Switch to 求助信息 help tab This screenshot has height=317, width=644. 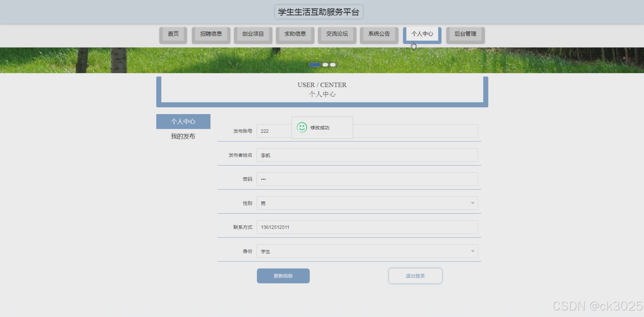pyautogui.click(x=295, y=34)
